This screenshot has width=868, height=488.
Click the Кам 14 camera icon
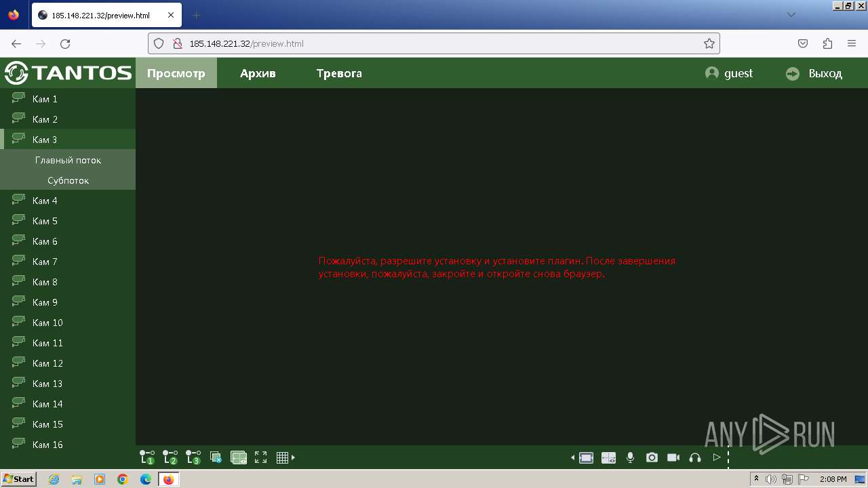18,403
